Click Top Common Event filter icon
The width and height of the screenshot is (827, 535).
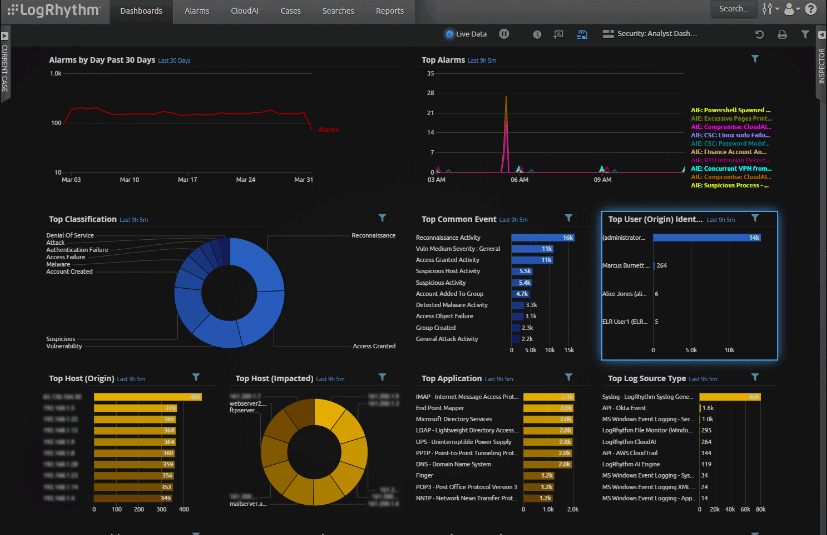[x=569, y=218]
